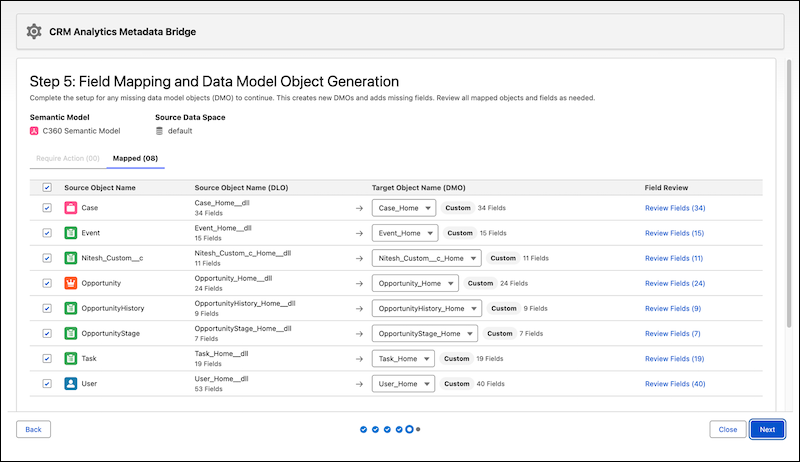Click the current step five progress indicator

pos(409,429)
